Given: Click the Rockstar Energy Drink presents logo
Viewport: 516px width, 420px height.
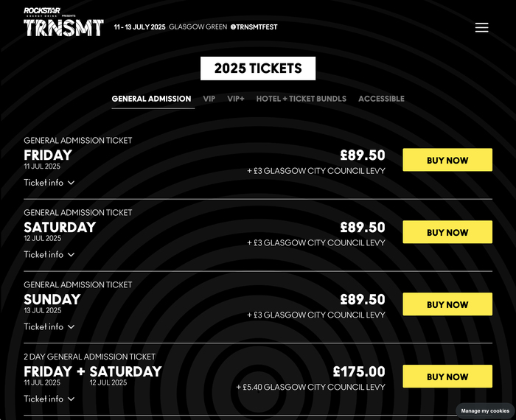Looking at the screenshot, I should point(44,11).
